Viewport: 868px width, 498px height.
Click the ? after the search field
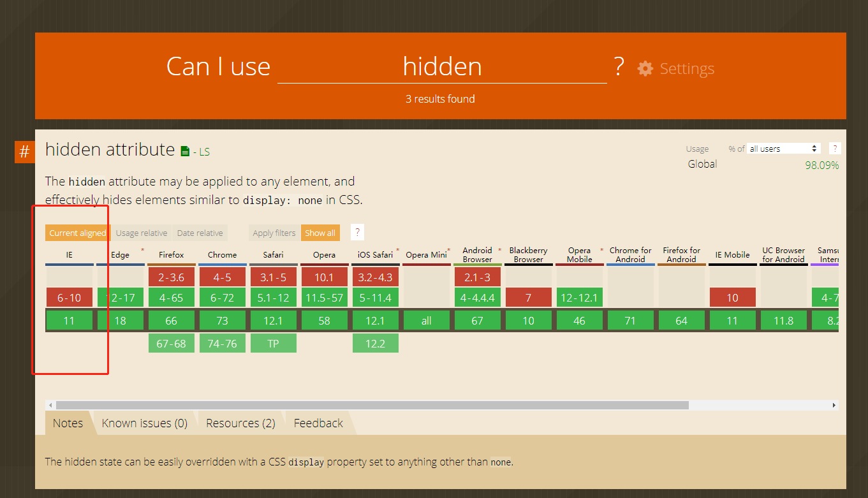point(619,66)
